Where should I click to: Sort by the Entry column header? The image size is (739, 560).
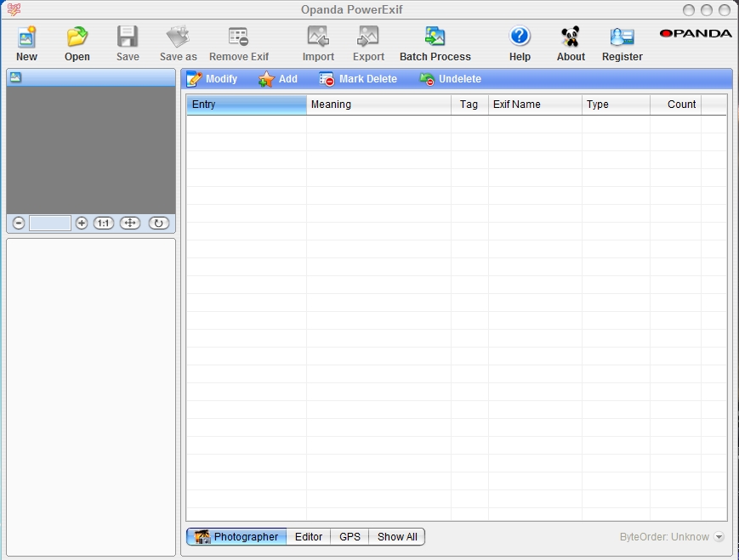pyautogui.click(x=246, y=105)
